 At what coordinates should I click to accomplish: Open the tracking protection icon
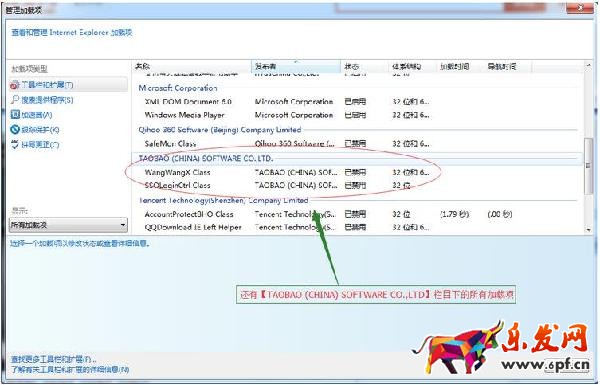[x=15, y=129]
